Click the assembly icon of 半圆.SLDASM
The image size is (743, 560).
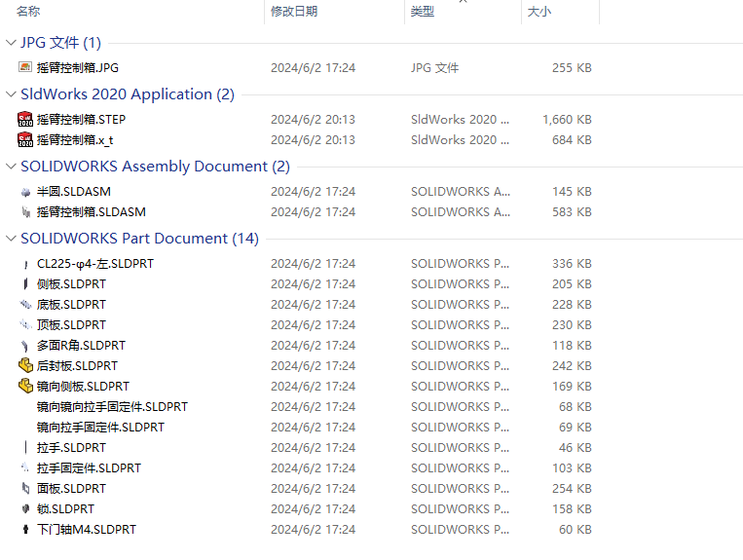click(25, 192)
